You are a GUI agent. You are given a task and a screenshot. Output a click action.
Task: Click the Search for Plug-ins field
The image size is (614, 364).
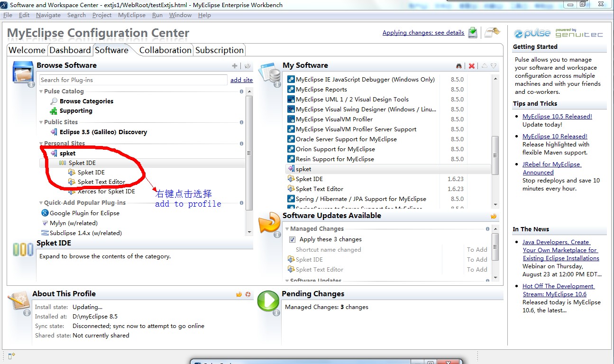coord(133,80)
